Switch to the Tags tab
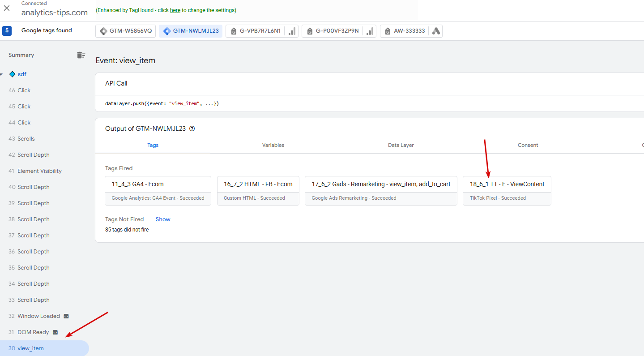Viewport: 644px width, 356px height. (153, 145)
